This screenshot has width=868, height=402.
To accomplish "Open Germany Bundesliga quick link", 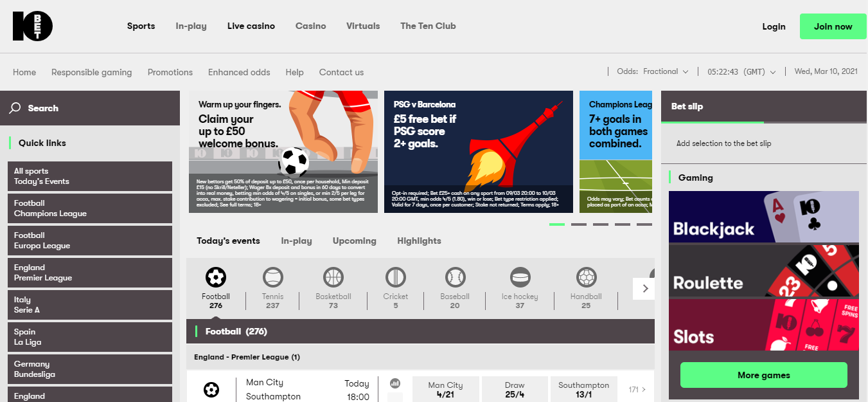I will click(90, 369).
